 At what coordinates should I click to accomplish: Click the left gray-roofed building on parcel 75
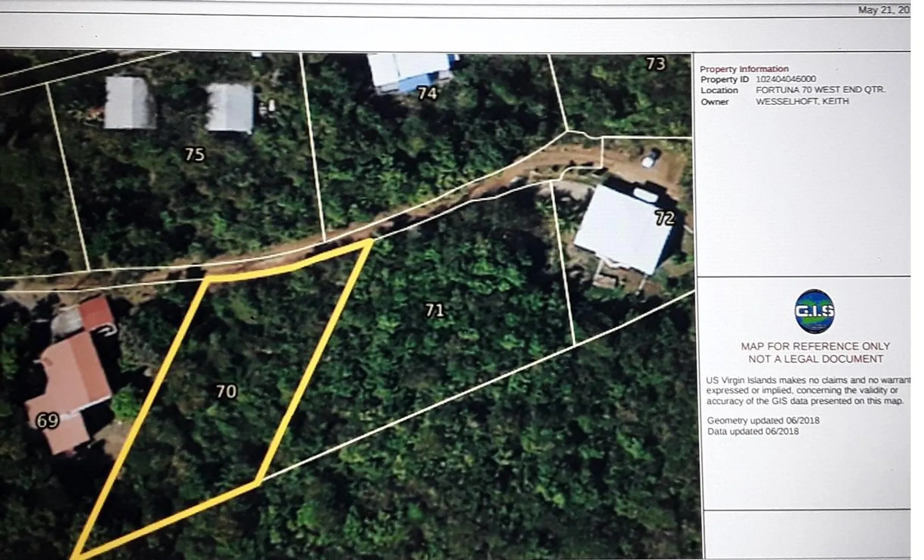tap(129, 103)
